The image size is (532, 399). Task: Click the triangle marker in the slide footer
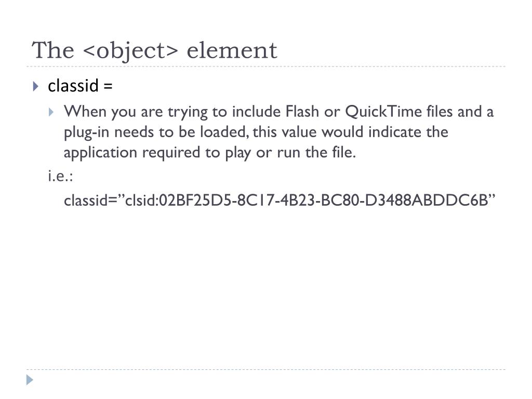point(30,380)
